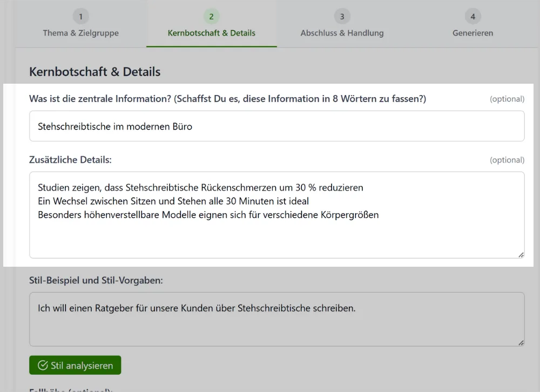Click the central information field with Stehschreibtische text

point(277,126)
